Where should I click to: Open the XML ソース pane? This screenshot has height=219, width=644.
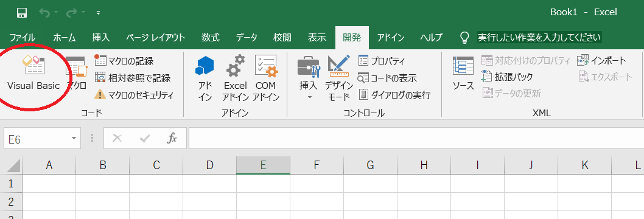[x=463, y=73]
